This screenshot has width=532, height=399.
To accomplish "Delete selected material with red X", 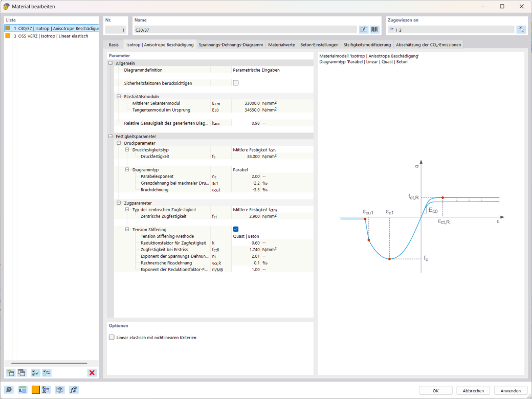I will click(92, 372).
